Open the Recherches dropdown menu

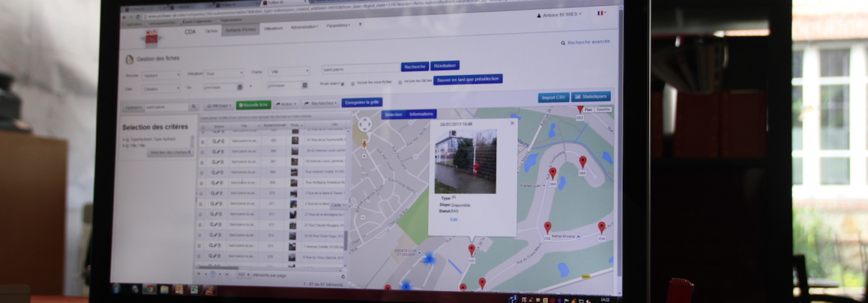[321, 104]
